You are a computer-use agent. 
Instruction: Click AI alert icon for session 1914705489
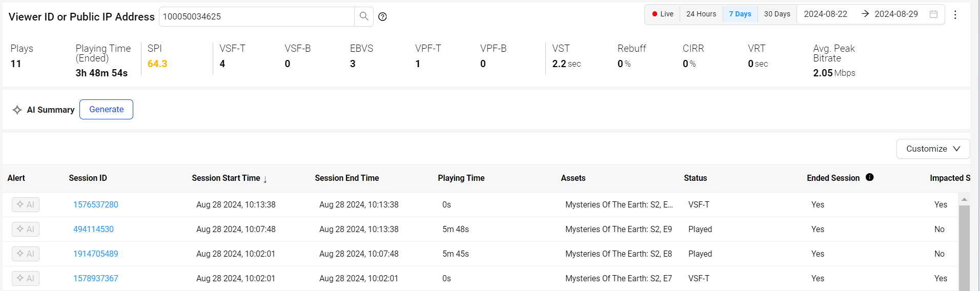26,254
